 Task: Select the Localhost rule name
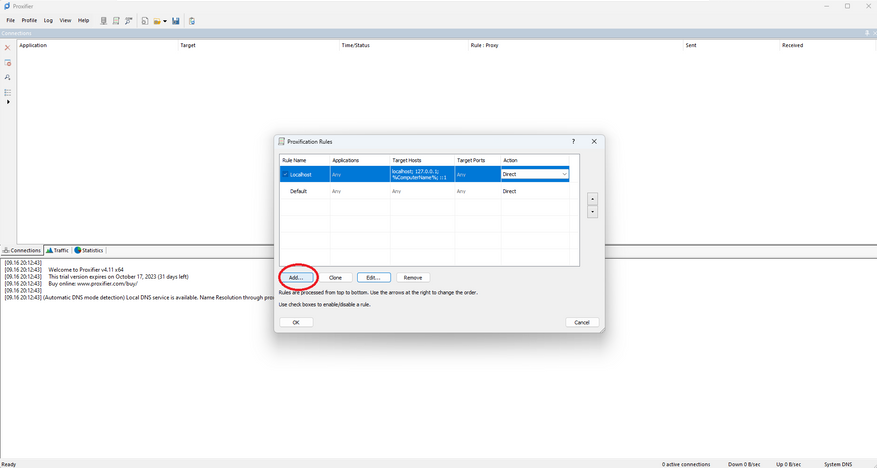click(x=300, y=174)
